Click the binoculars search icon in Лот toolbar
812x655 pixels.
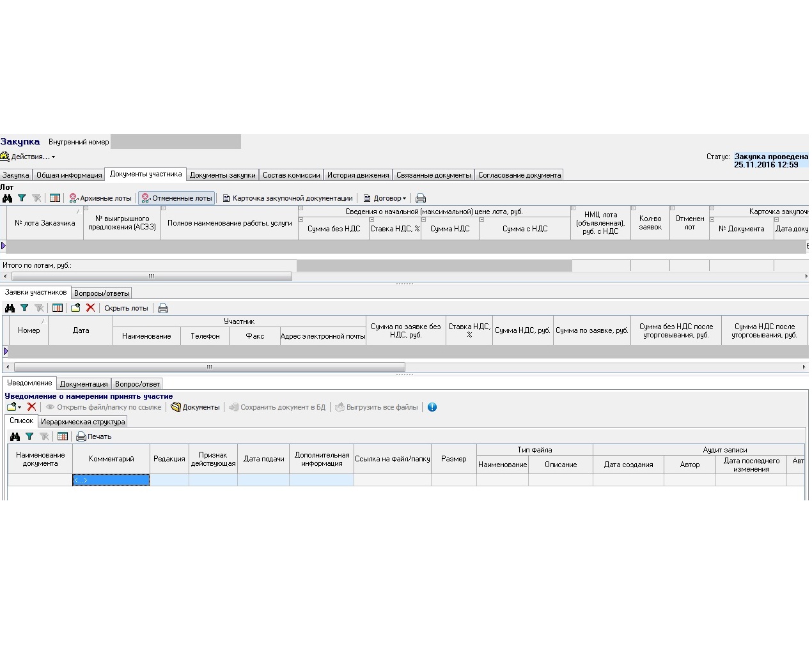8,198
